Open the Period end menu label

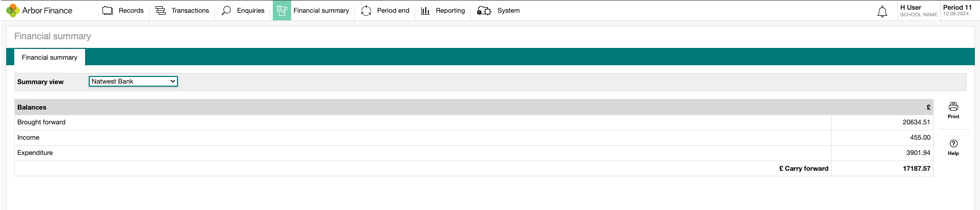point(393,11)
